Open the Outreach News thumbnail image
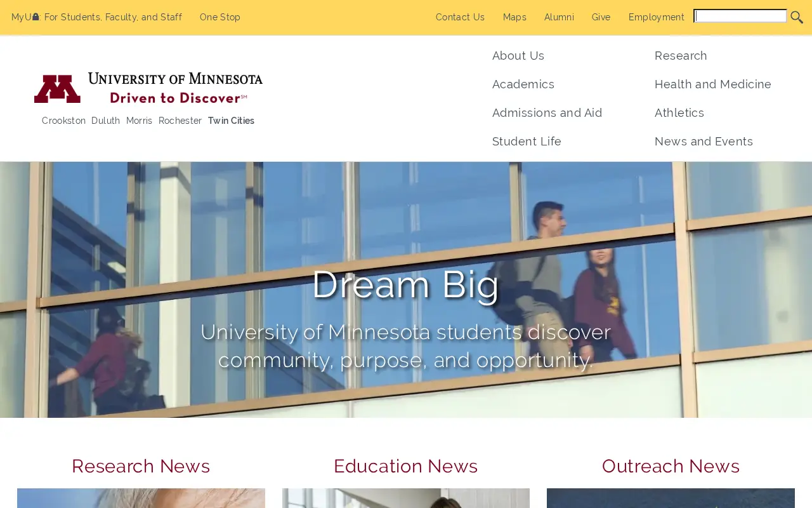 coord(671,498)
